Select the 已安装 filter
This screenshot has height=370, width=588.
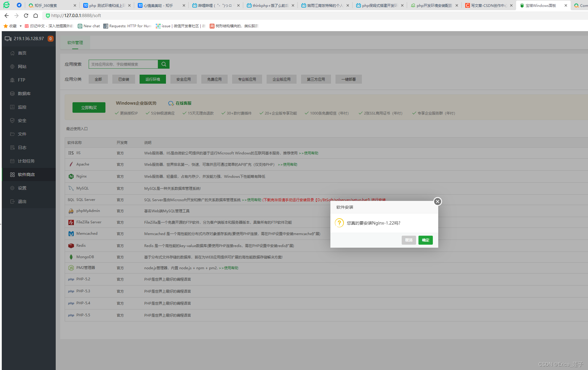tap(123, 79)
